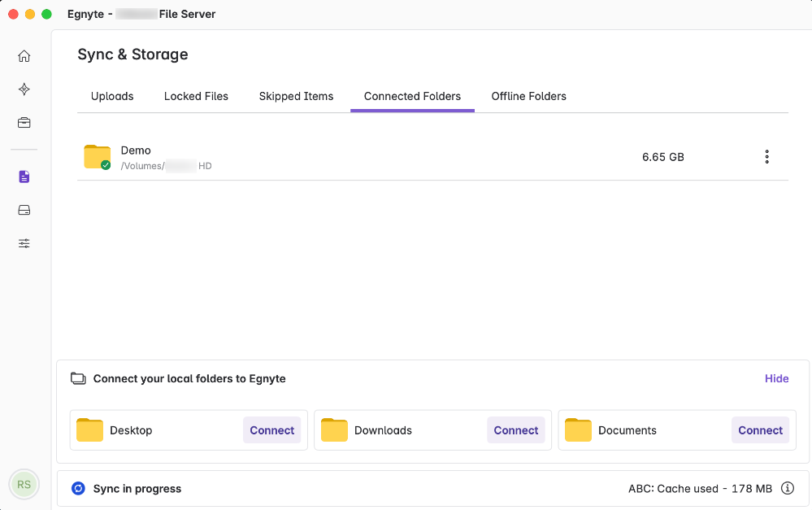The height and width of the screenshot is (510, 812).
Task: Click the Documents folder label
Action: (627, 430)
